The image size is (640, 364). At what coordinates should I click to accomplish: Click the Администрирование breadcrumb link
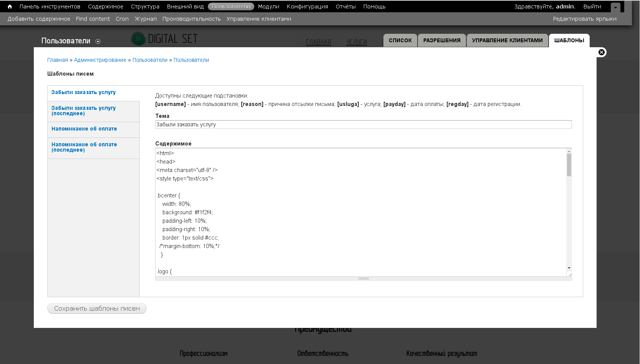click(100, 60)
